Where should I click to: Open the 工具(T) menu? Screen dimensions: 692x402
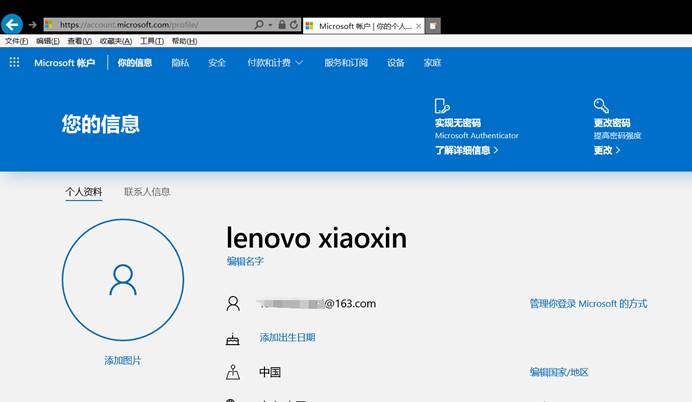[x=152, y=41]
